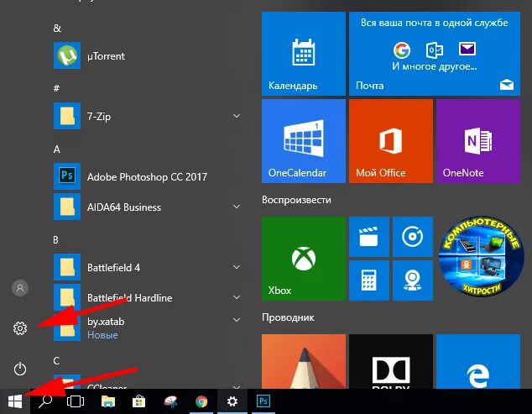
Task: Open the Power options button
Action: coord(20,369)
